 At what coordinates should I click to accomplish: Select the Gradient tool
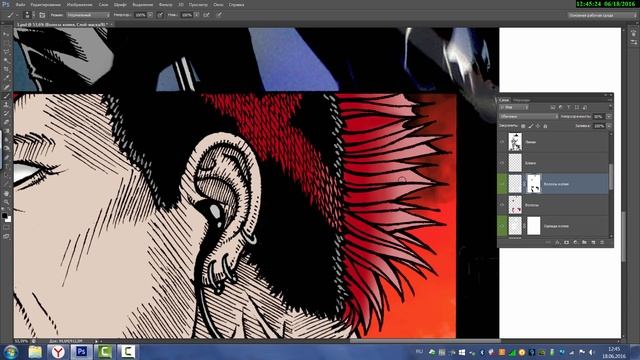coord(6,131)
